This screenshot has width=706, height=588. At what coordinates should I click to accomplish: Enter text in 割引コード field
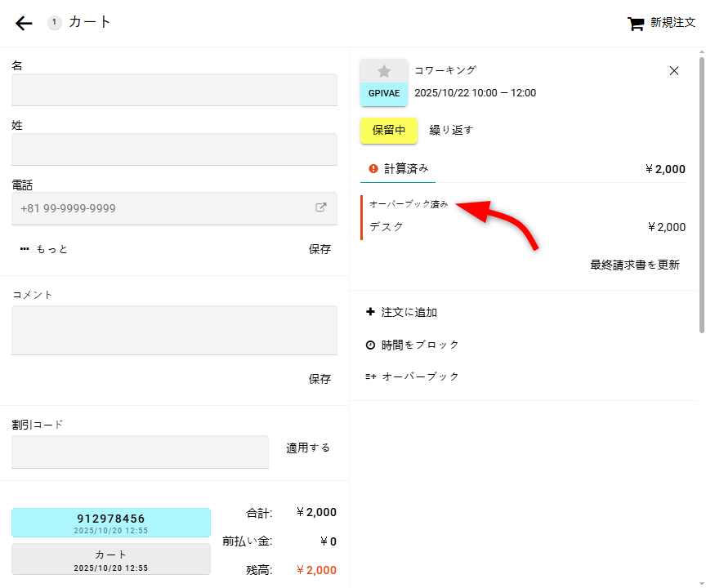(140, 452)
